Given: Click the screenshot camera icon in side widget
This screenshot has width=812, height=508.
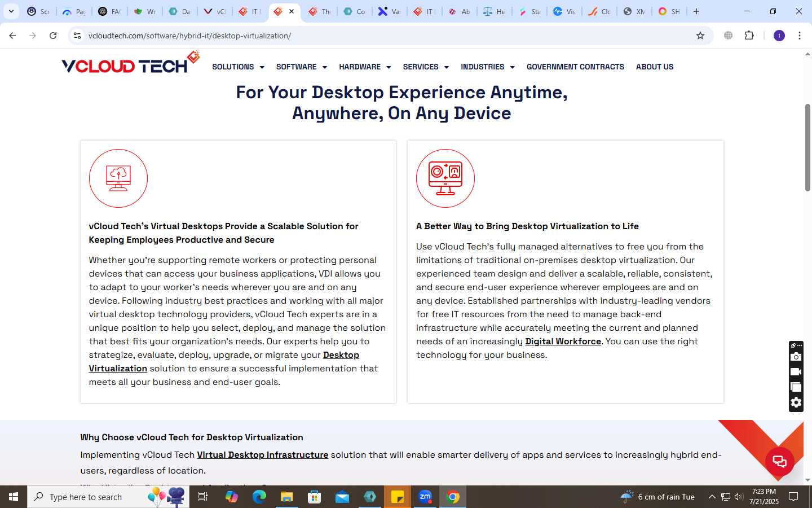Looking at the screenshot, I should pos(796,357).
